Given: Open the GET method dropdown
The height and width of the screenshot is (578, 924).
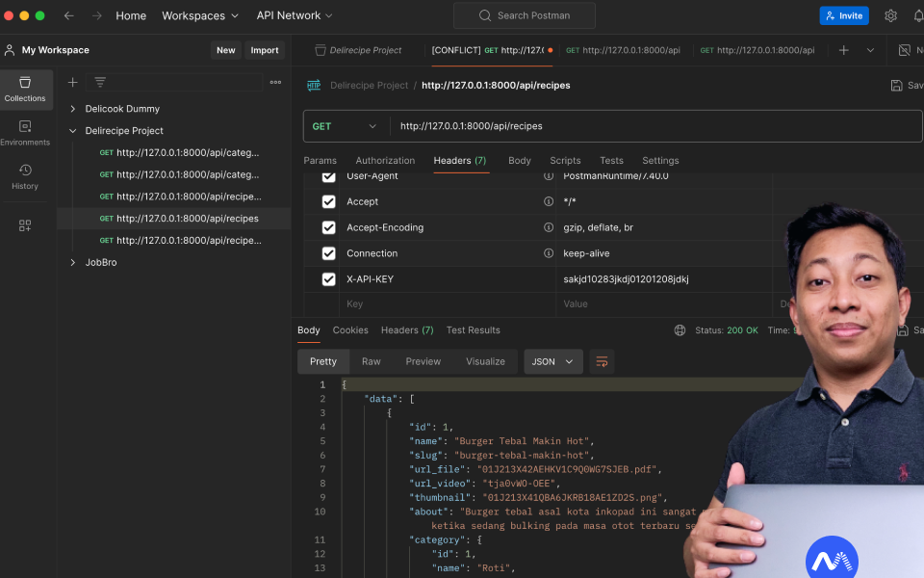Looking at the screenshot, I should pyautogui.click(x=345, y=125).
